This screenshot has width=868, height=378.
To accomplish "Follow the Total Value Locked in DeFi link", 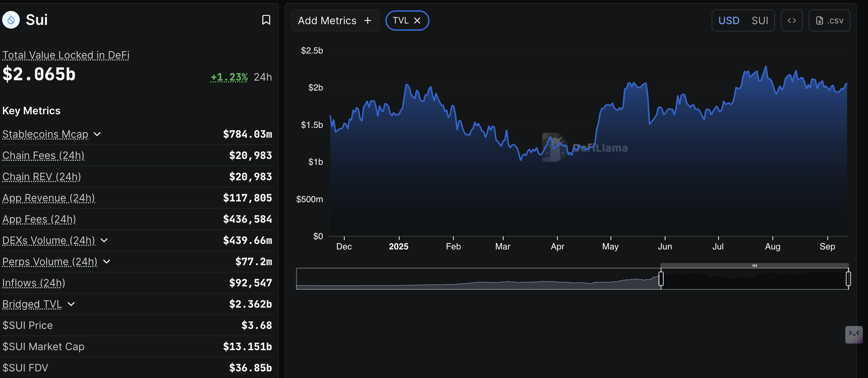I will (x=66, y=55).
